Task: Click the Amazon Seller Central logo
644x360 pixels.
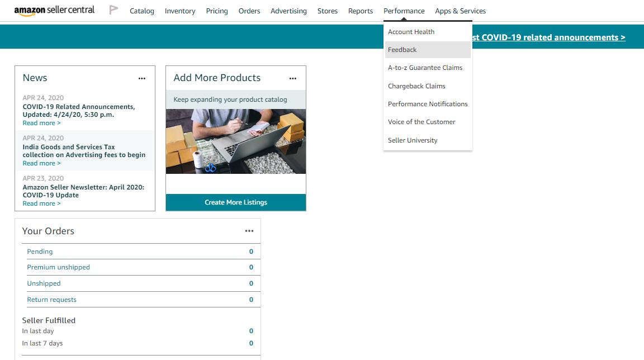Action: 54,11
